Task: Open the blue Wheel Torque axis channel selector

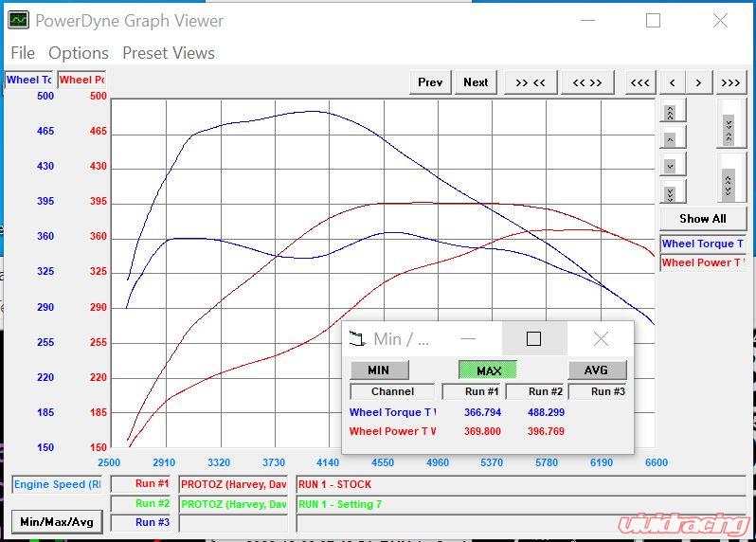Action: click(x=28, y=80)
